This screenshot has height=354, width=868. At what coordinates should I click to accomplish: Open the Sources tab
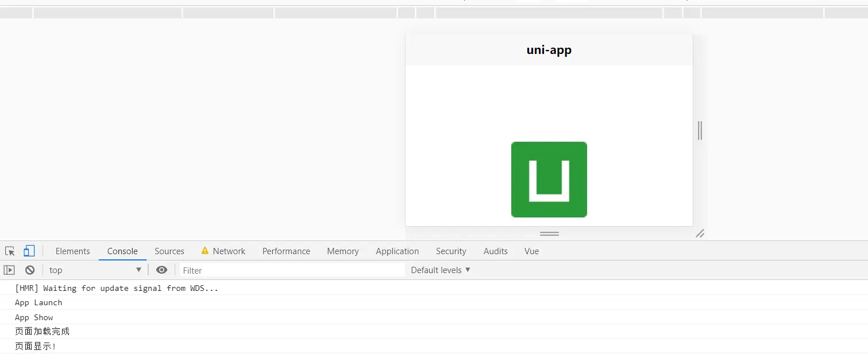click(169, 251)
